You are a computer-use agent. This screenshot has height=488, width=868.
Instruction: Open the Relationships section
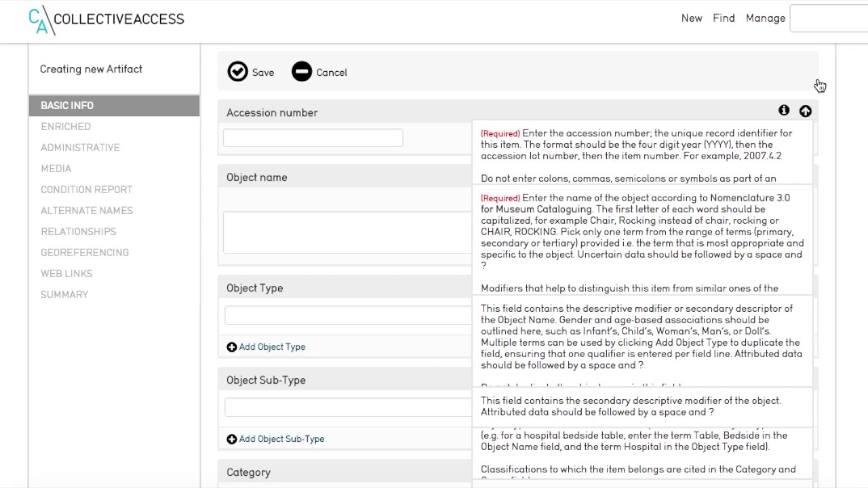pos(78,232)
